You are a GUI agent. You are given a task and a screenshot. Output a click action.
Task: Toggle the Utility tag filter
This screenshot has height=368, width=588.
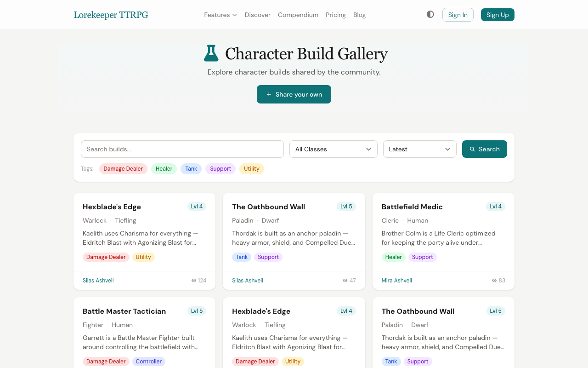coord(252,169)
